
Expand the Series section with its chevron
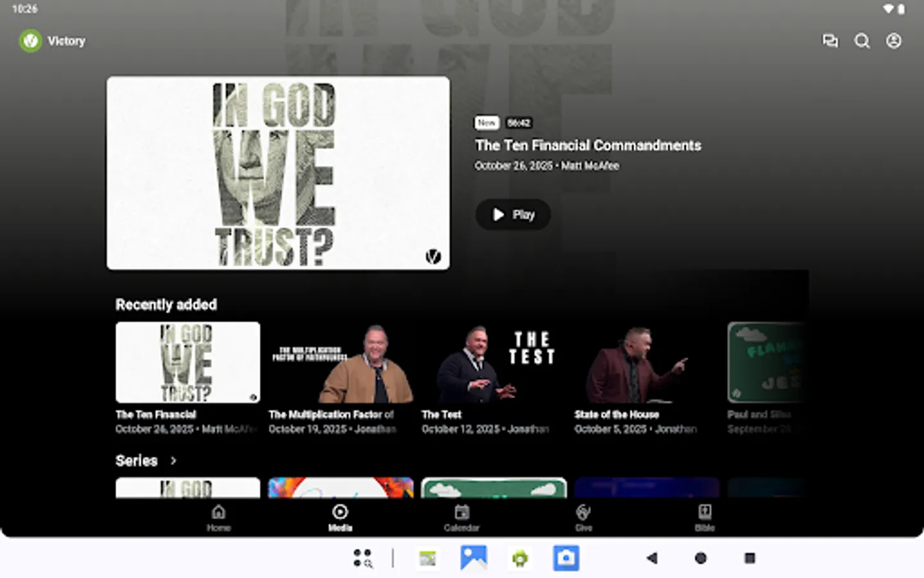[173, 460]
